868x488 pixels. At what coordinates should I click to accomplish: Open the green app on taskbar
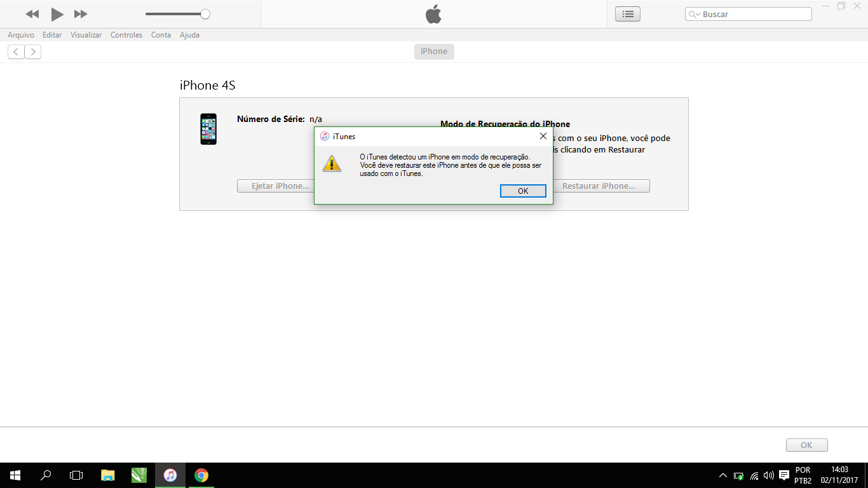pos(139,475)
